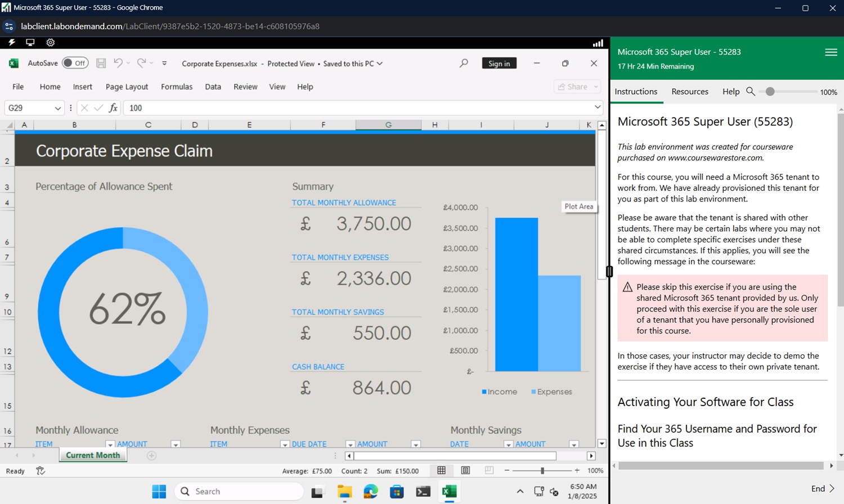Open Task View from the taskbar
The image size is (844, 504).
point(317,492)
